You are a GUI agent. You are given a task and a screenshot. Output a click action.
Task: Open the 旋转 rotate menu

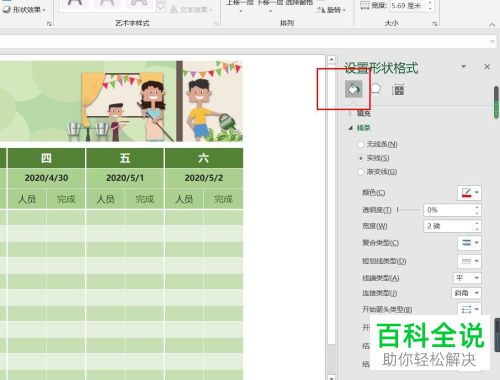[x=331, y=10]
